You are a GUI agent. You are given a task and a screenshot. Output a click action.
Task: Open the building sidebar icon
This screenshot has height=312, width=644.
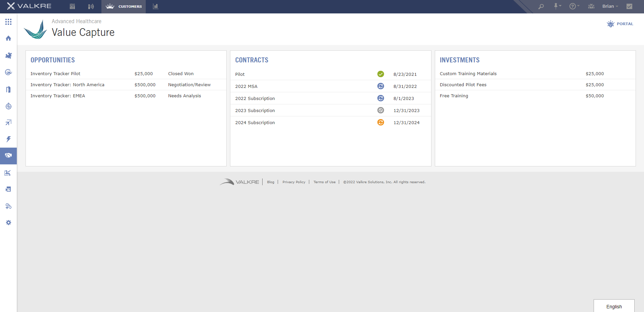click(8, 89)
